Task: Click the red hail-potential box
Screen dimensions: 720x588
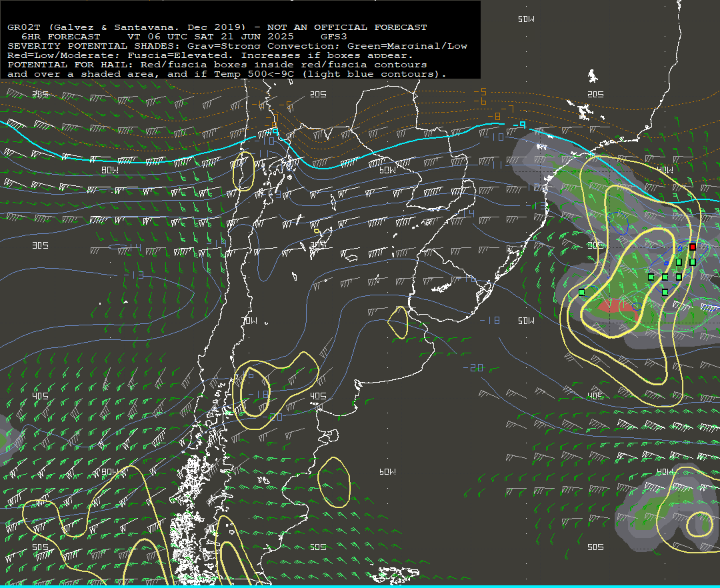Action: coord(693,247)
